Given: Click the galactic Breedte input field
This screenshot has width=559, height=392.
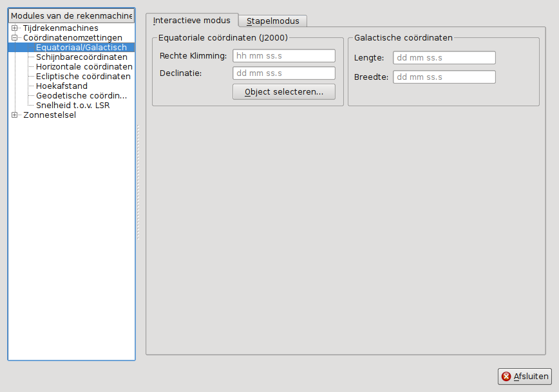Looking at the screenshot, I should click(444, 77).
